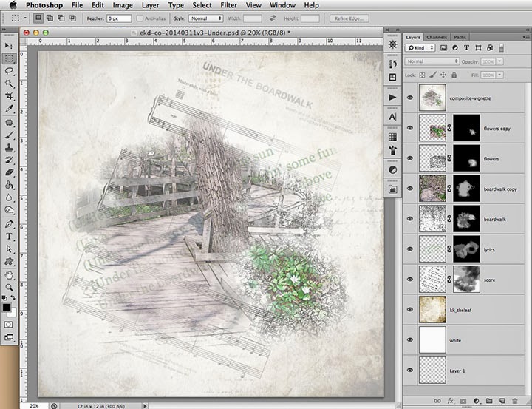Click Subtract from selection button
Viewport: 532px width, 409px height.
(x=61, y=18)
